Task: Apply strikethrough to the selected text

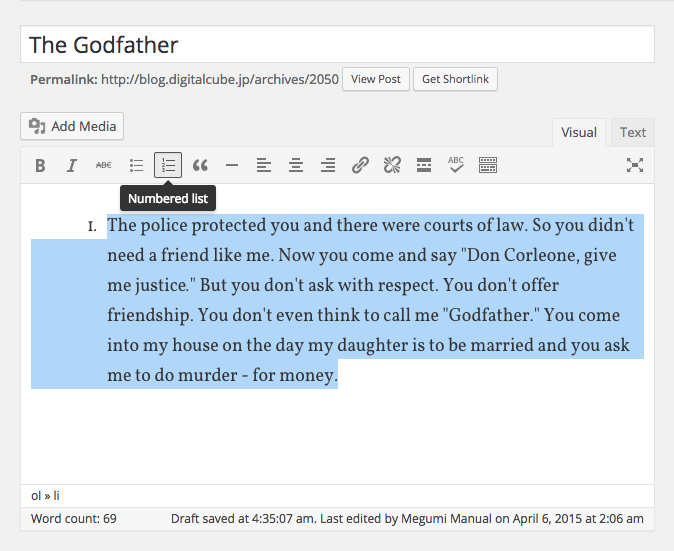Action: tap(104, 166)
